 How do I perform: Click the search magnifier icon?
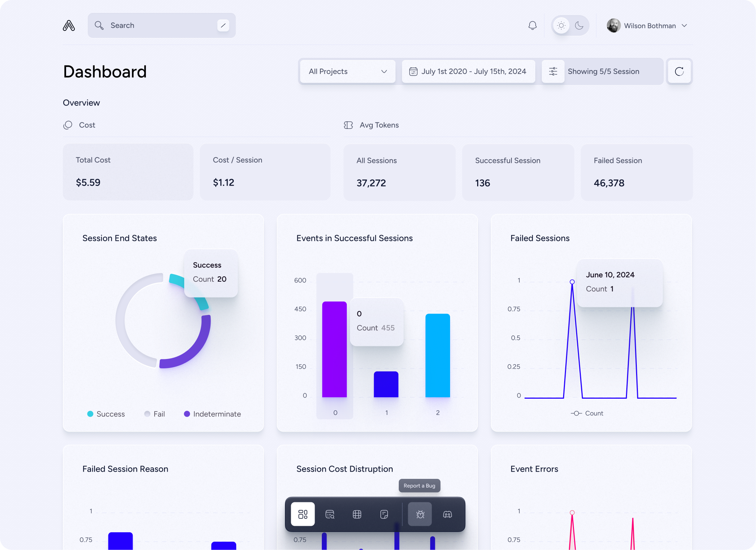click(99, 25)
